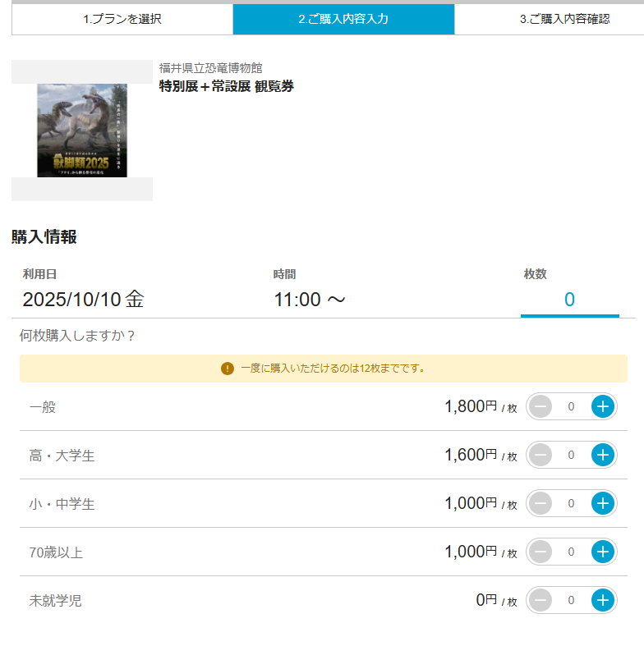Add one 小・中学生 ticket

tap(603, 503)
